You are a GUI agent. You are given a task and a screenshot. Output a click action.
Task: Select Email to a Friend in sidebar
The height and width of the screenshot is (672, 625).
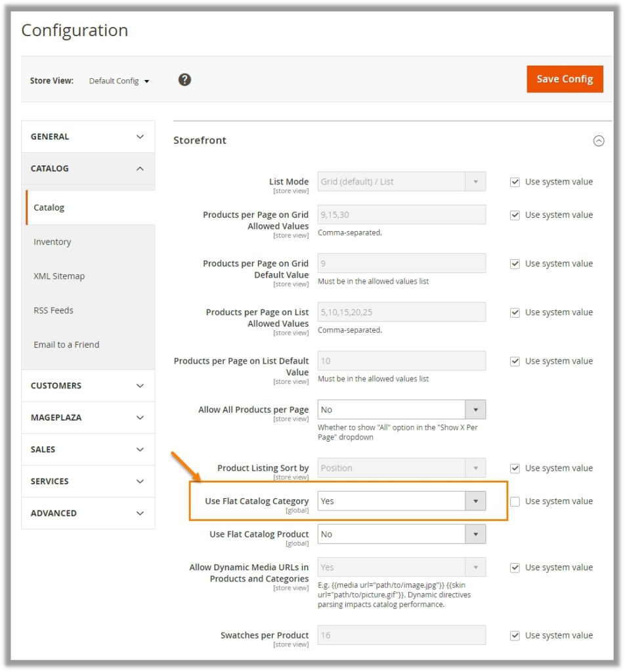click(66, 344)
